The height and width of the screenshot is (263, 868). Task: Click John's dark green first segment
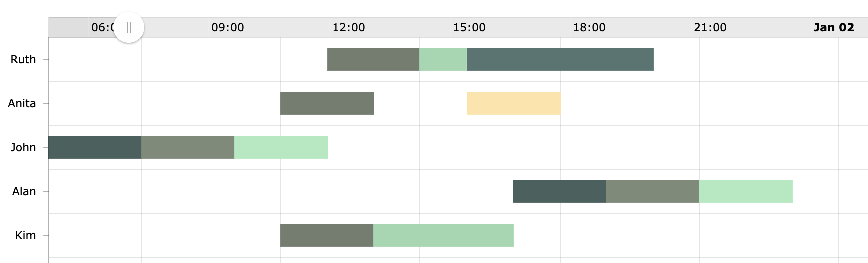(95, 147)
